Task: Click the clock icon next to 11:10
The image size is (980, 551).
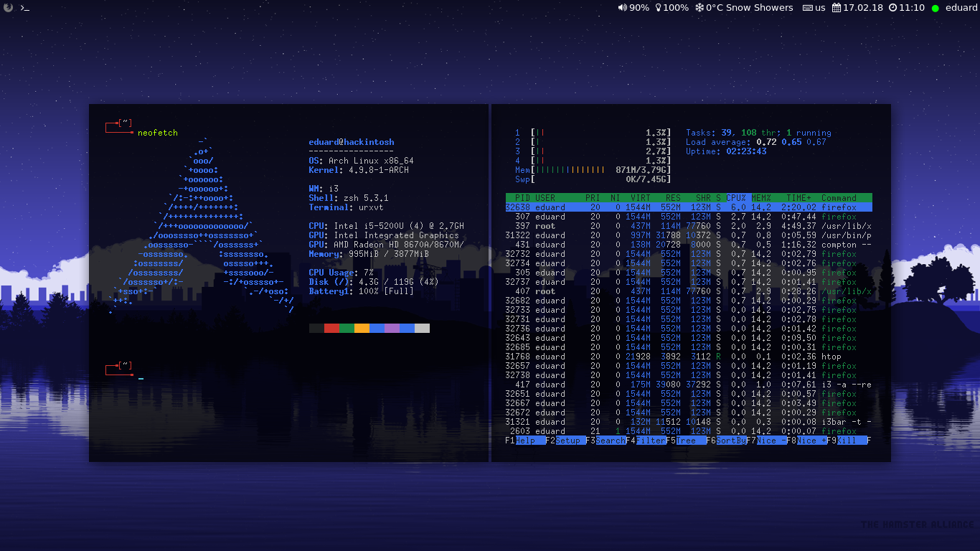Action: click(x=892, y=7)
